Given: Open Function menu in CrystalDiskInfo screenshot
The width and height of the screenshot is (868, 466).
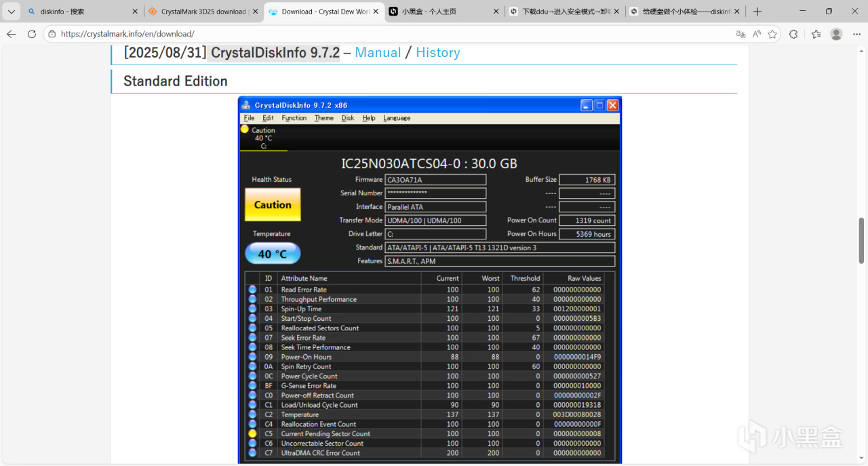Looking at the screenshot, I should pos(294,118).
